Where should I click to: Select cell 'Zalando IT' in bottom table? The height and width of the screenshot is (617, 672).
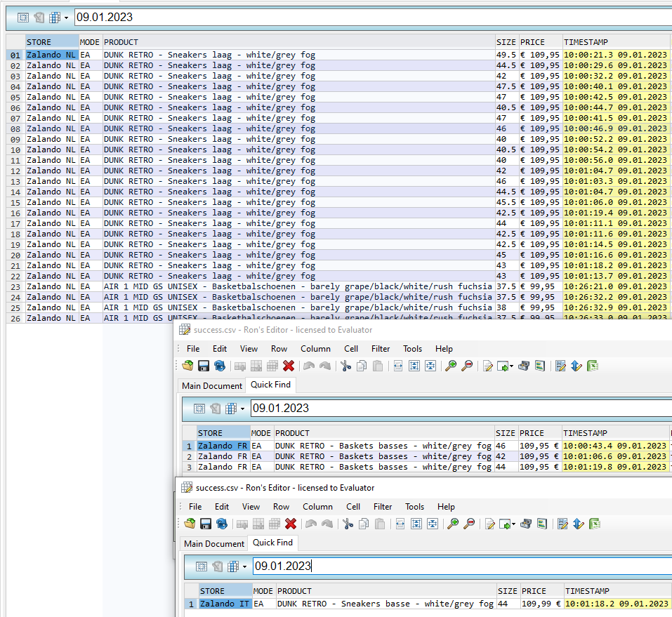(x=225, y=604)
